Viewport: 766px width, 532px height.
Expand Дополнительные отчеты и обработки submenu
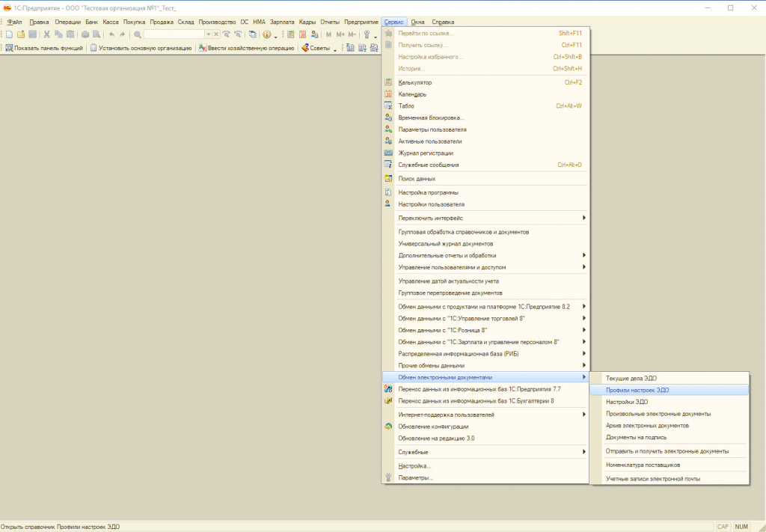tap(485, 255)
